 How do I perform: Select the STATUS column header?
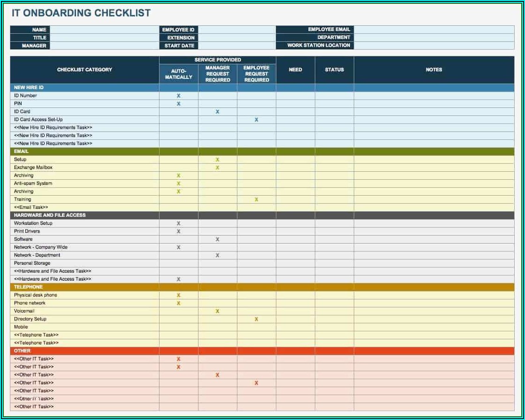(334, 70)
